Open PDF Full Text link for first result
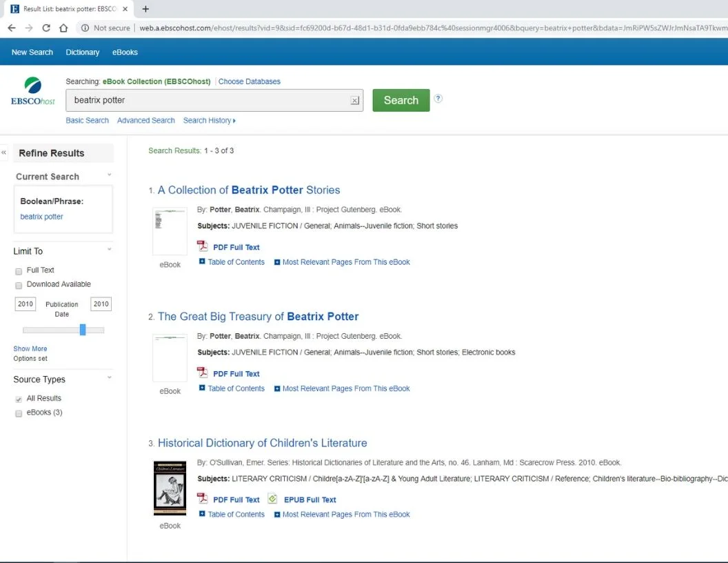The width and height of the screenshot is (728, 563). [x=236, y=247]
